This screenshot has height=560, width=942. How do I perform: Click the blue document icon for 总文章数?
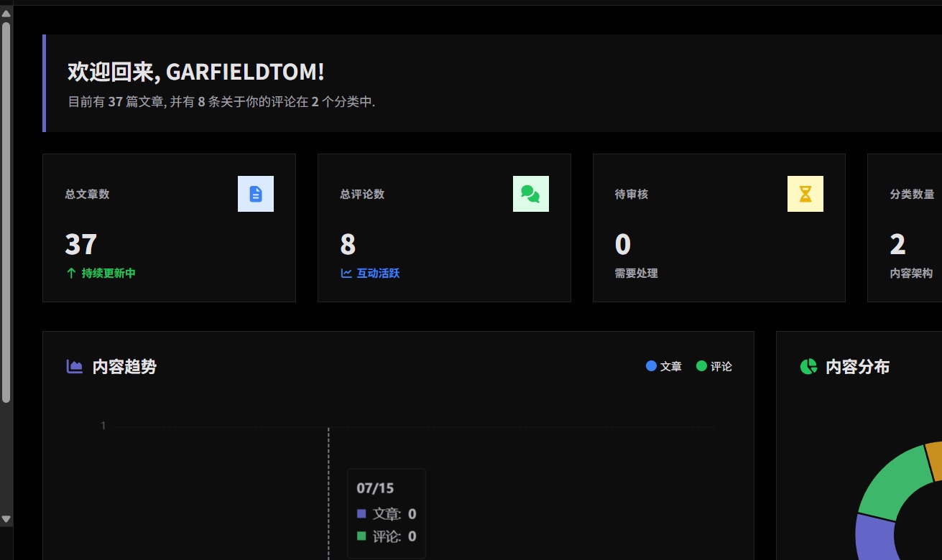pos(256,194)
